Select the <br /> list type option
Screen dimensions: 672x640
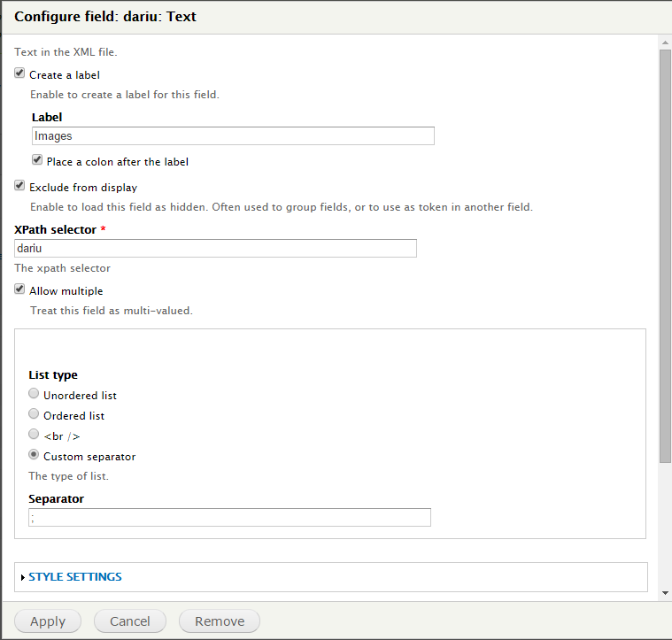34,435
